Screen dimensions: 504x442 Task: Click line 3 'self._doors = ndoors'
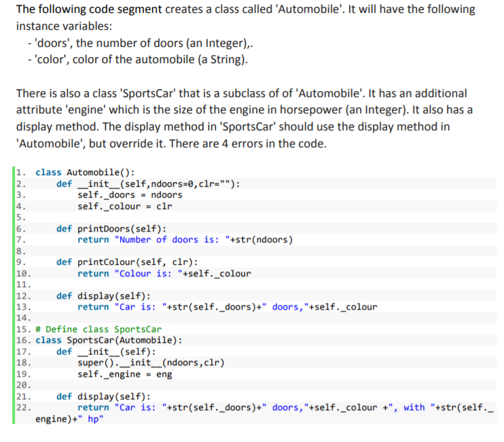tap(130, 195)
